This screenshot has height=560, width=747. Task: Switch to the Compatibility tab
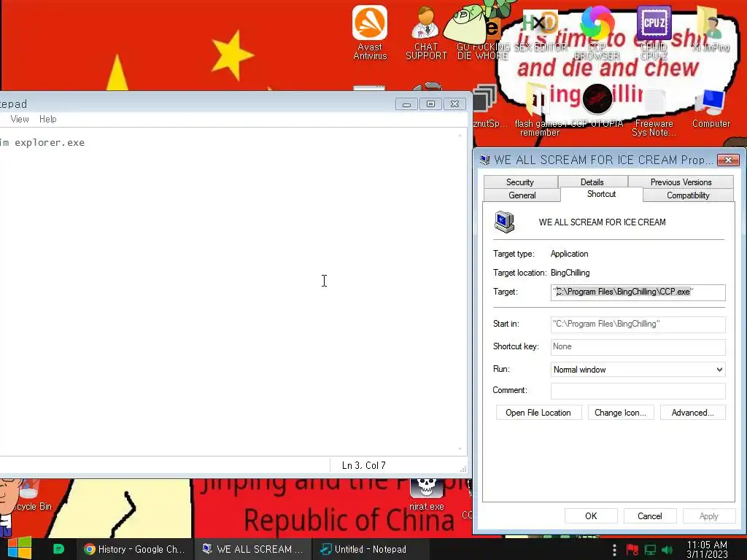click(x=688, y=195)
